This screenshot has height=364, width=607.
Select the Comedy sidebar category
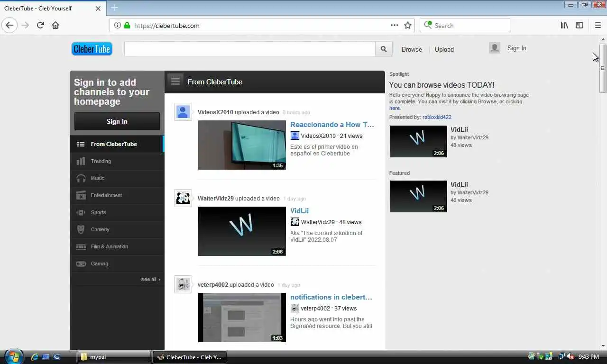(x=117, y=229)
